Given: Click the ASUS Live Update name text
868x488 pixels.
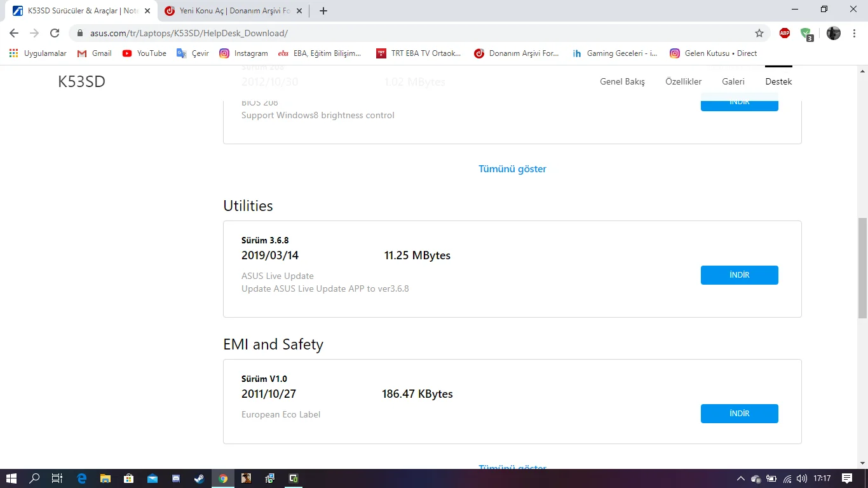Looking at the screenshot, I should 278,276.
